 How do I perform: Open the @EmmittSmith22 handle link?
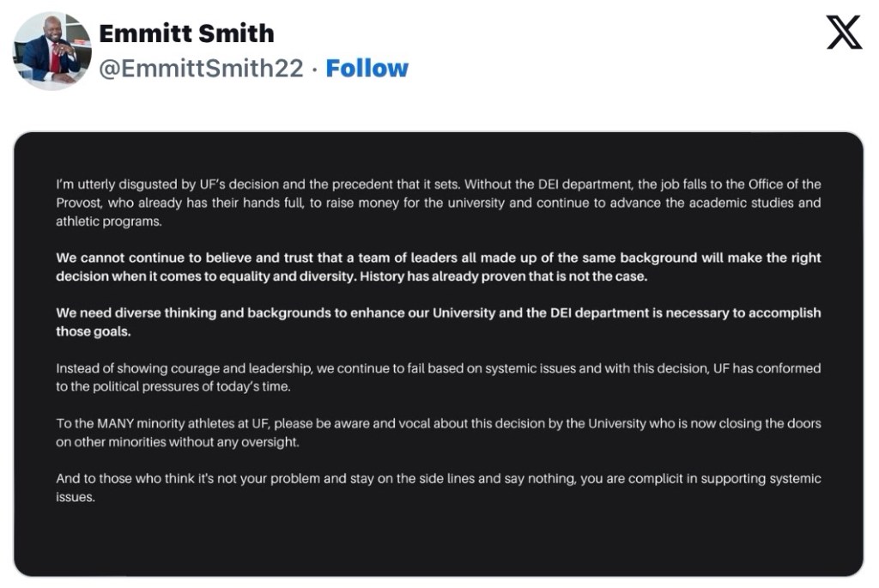[x=201, y=69]
